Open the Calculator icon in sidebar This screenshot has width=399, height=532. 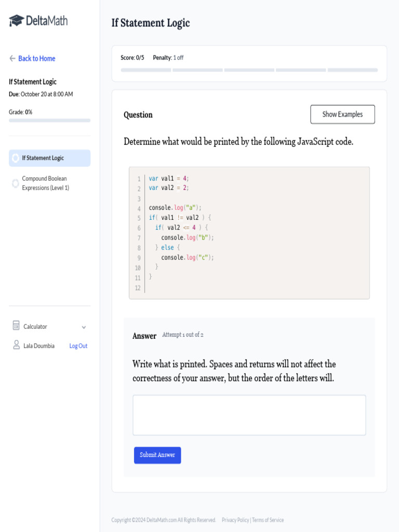coord(16,326)
